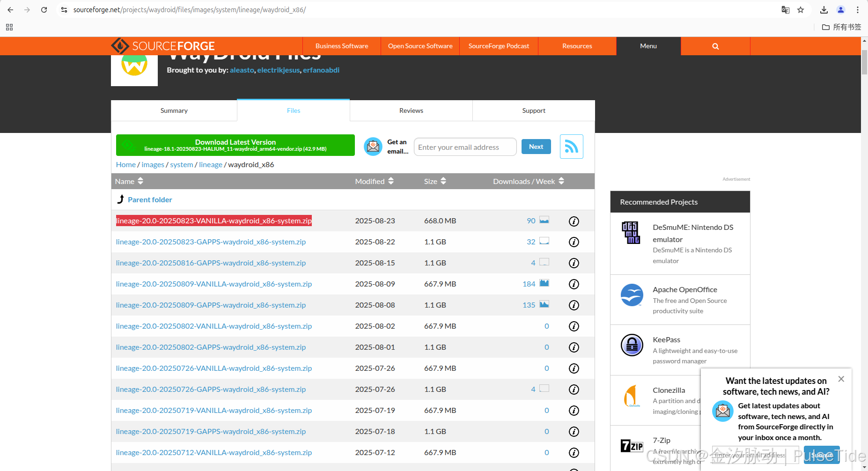Click the browser address bar URL
This screenshot has height=471, width=868.
coord(190,10)
